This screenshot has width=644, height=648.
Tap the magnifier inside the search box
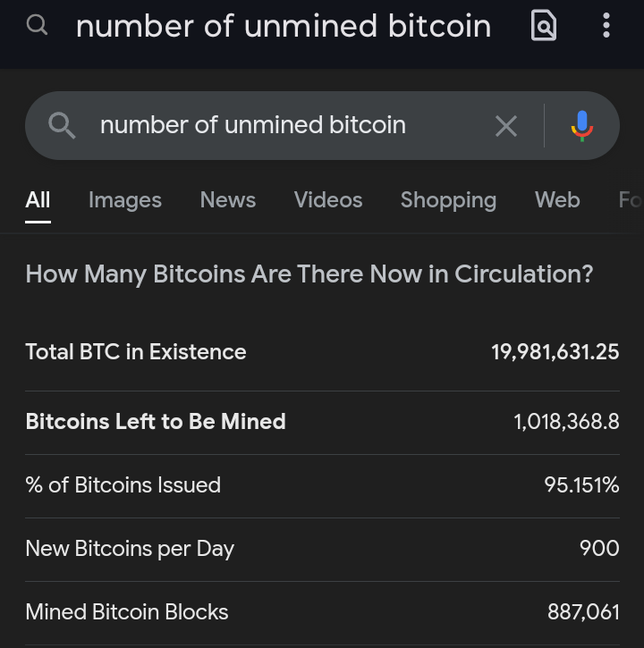(61, 125)
